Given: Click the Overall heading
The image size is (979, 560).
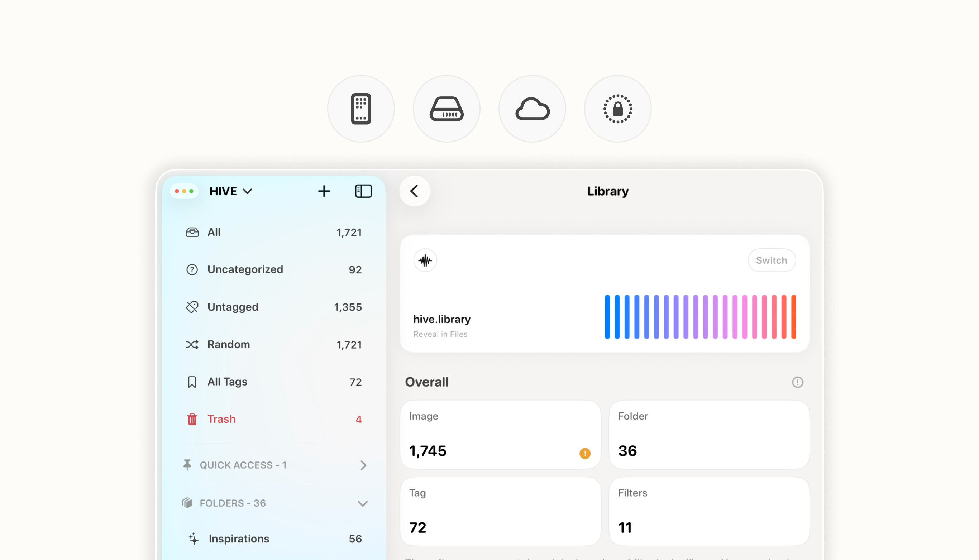Looking at the screenshot, I should click(426, 382).
